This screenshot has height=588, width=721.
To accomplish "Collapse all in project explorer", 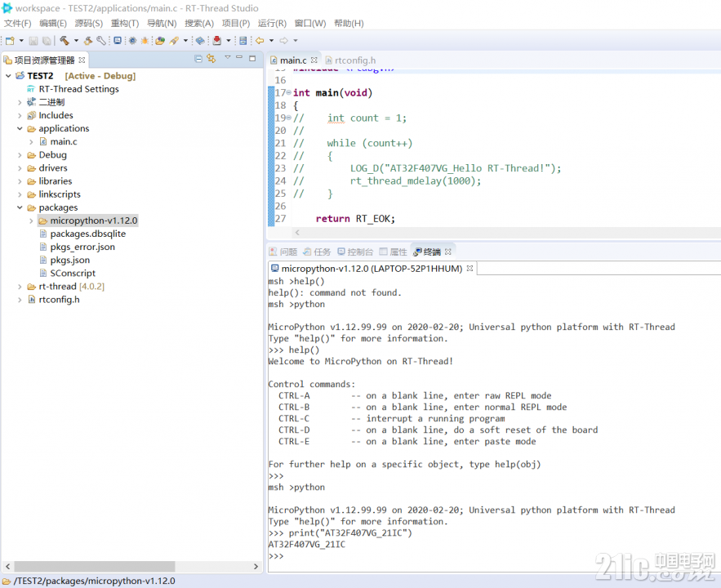I will point(198,59).
